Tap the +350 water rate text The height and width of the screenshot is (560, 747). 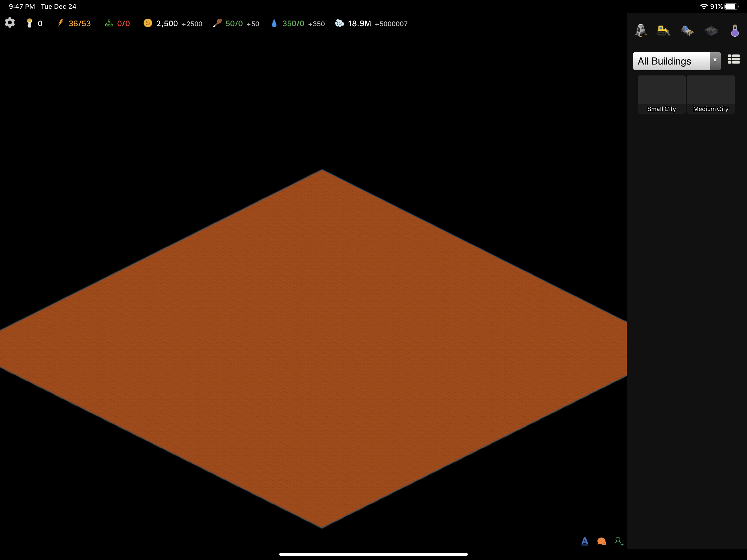click(x=316, y=24)
